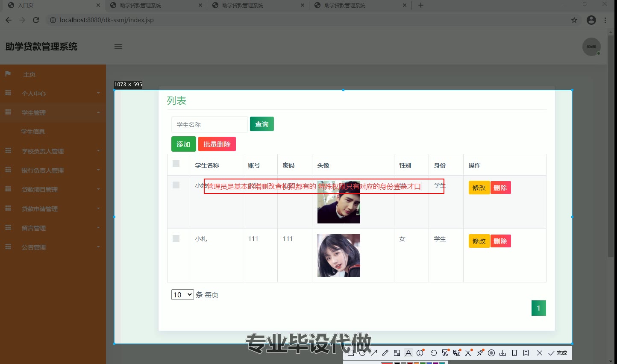The width and height of the screenshot is (617, 364).
Task: Open the rows-per-page dropdown showing 10
Action: (182, 295)
